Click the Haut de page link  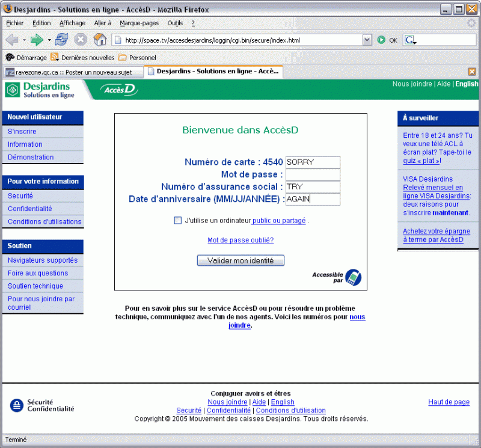(449, 402)
